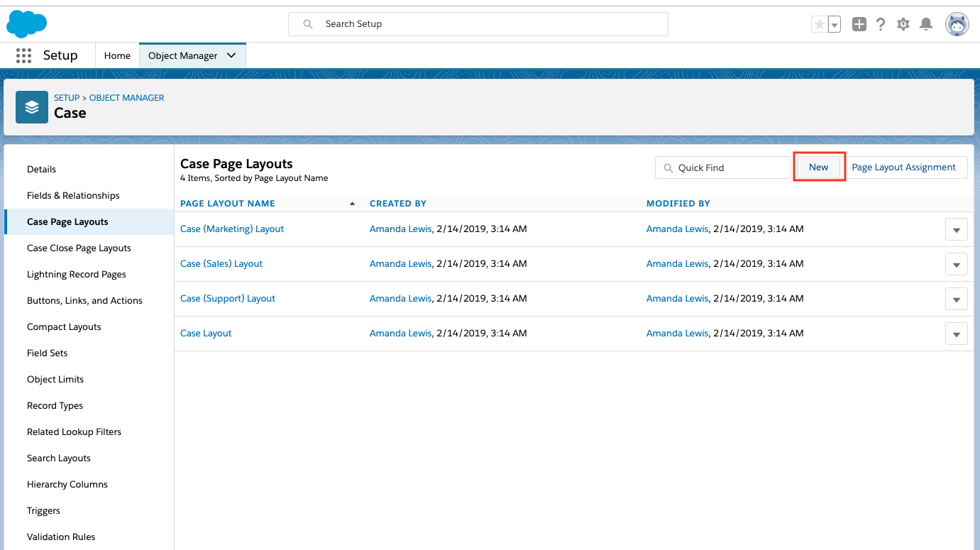Open row actions for Case (Sales) Layout
Image resolution: width=980 pixels, height=550 pixels.
point(957,265)
